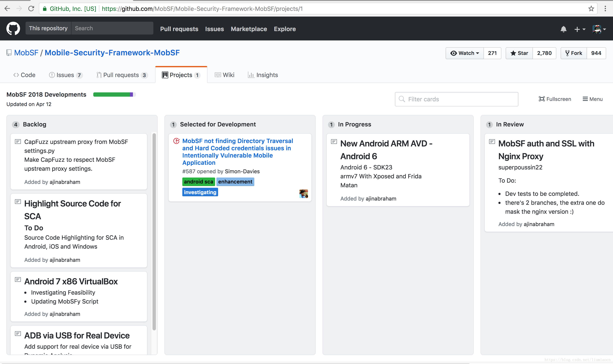Open Chrome three-dot menu
The image size is (613, 364).
605,9
